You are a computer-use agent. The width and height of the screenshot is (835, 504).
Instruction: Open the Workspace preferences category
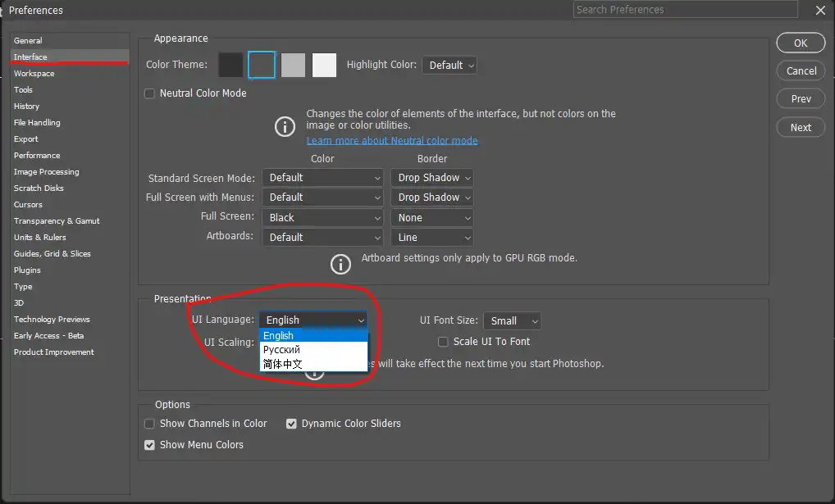(x=34, y=74)
